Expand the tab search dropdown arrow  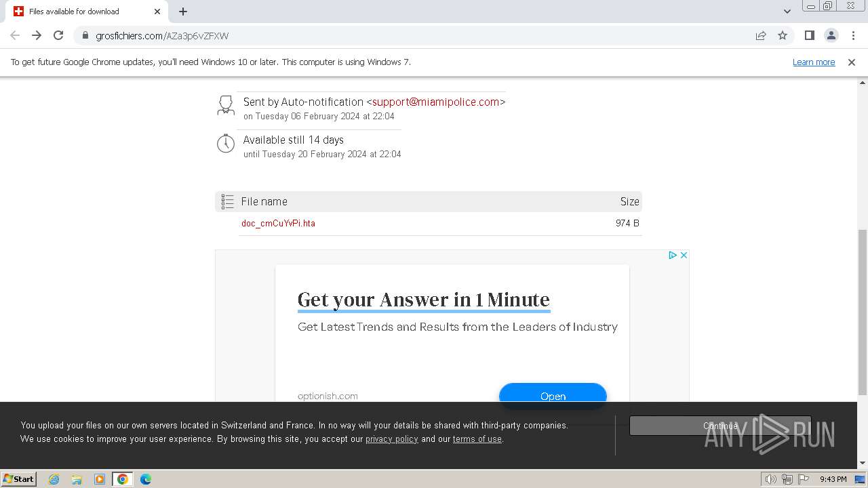point(787,11)
